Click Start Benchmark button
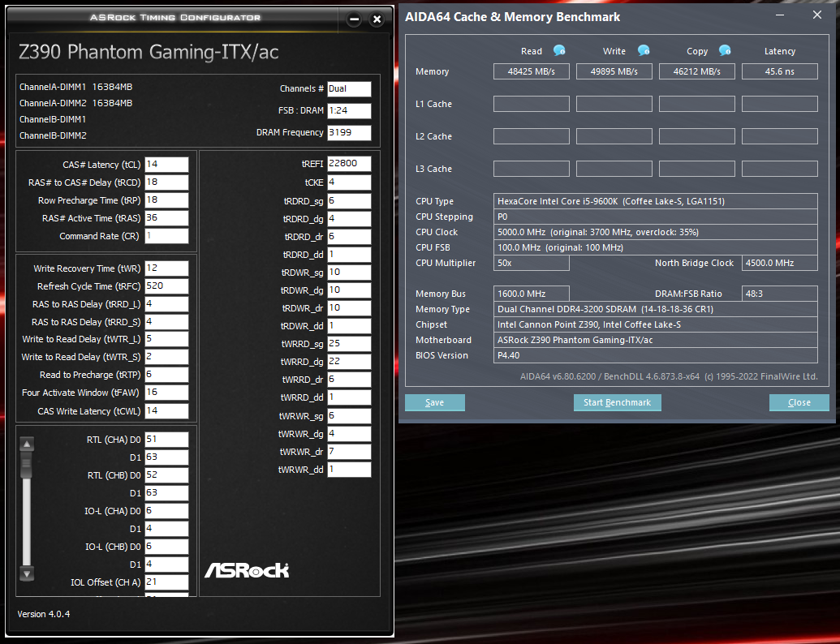Viewport: 840px width, 644px height. click(x=617, y=402)
